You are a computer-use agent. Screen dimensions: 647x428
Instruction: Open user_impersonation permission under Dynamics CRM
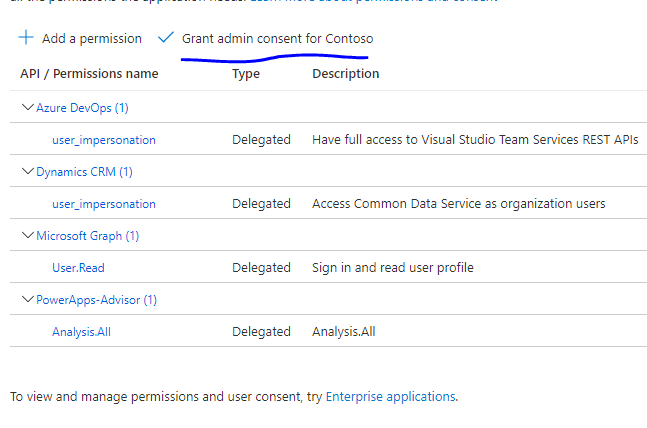[104, 204]
